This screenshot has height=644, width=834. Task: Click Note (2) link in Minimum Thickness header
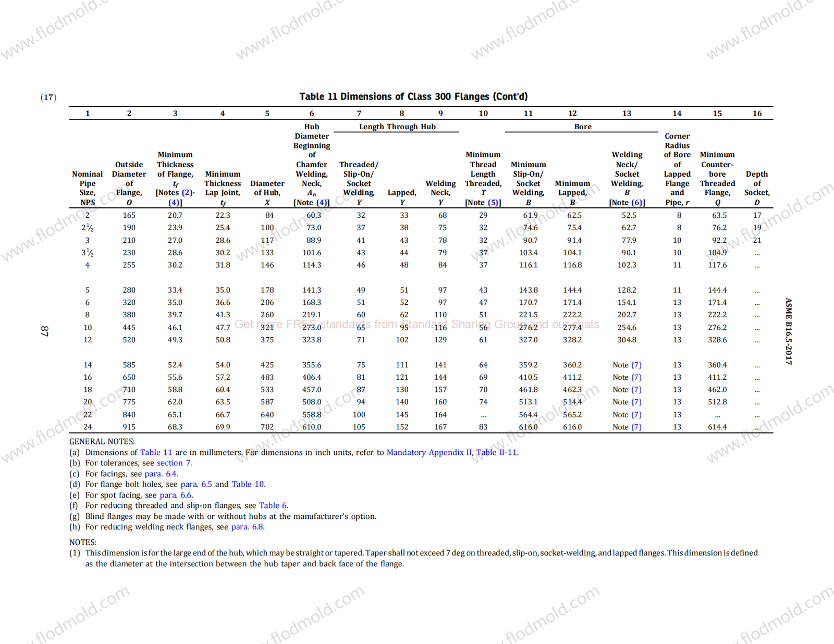(x=187, y=193)
